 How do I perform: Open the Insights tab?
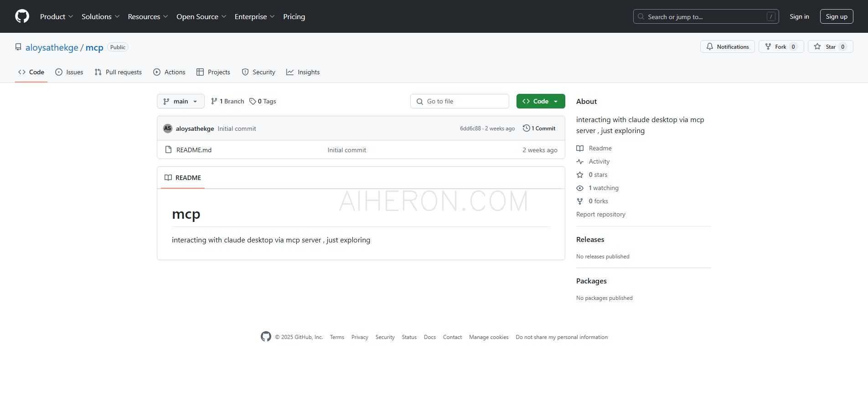[303, 72]
